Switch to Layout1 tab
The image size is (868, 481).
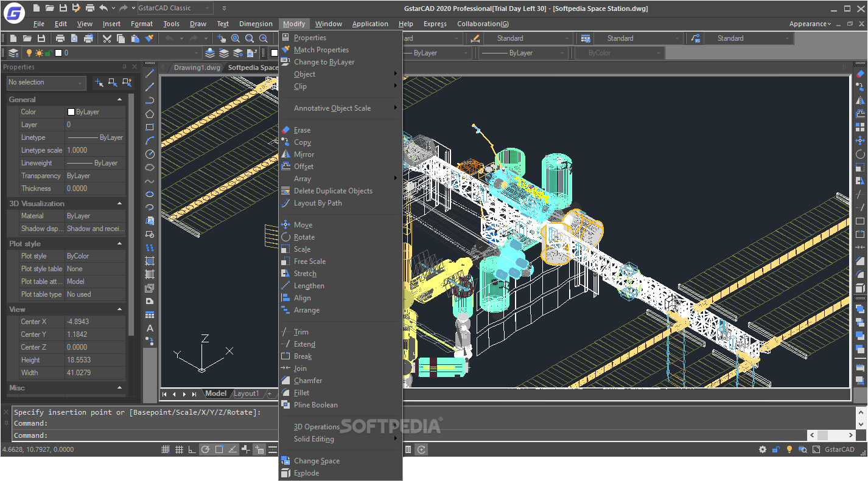coord(247,393)
